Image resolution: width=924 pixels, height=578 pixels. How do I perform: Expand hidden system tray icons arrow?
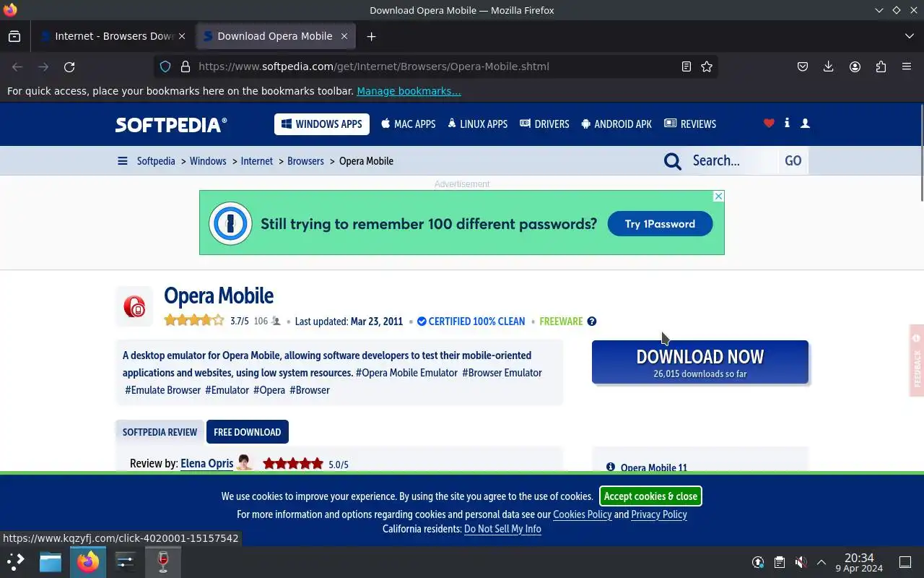tap(821, 562)
